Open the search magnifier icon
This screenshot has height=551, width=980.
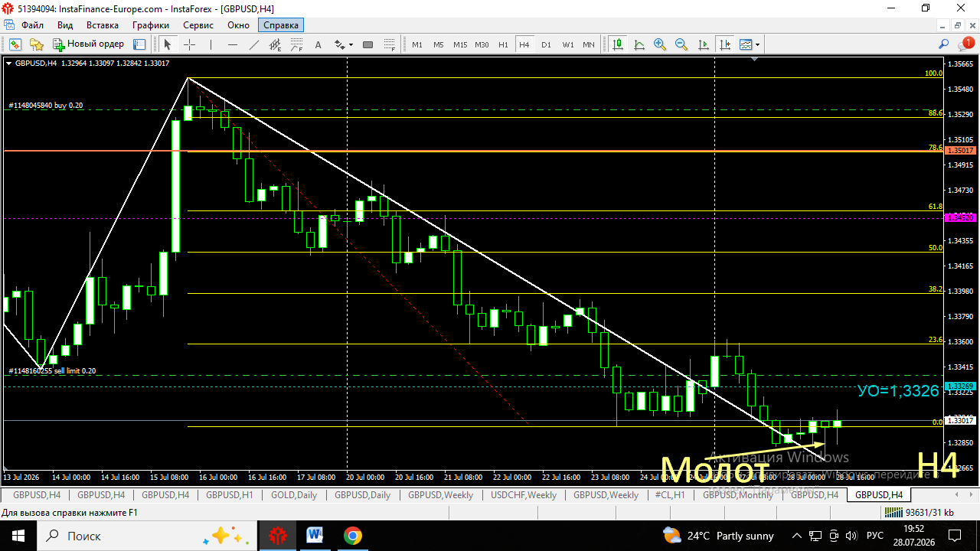(x=943, y=44)
